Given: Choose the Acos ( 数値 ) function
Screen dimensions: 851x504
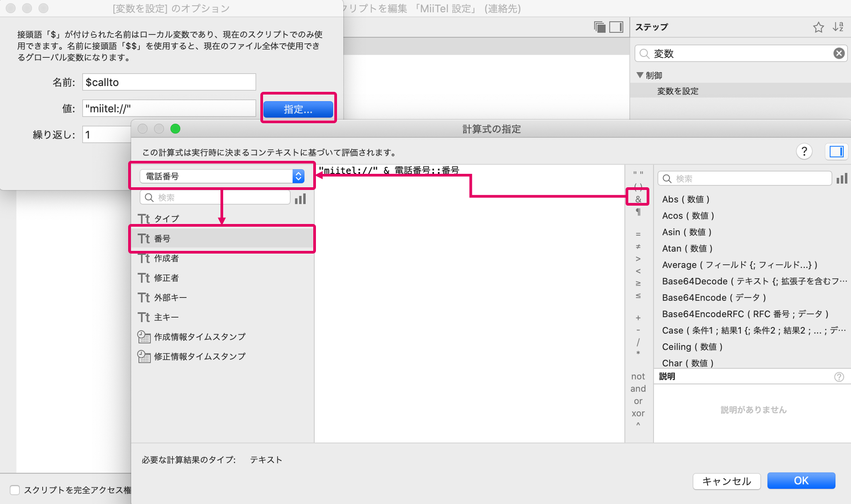Looking at the screenshot, I should click(688, 216).
